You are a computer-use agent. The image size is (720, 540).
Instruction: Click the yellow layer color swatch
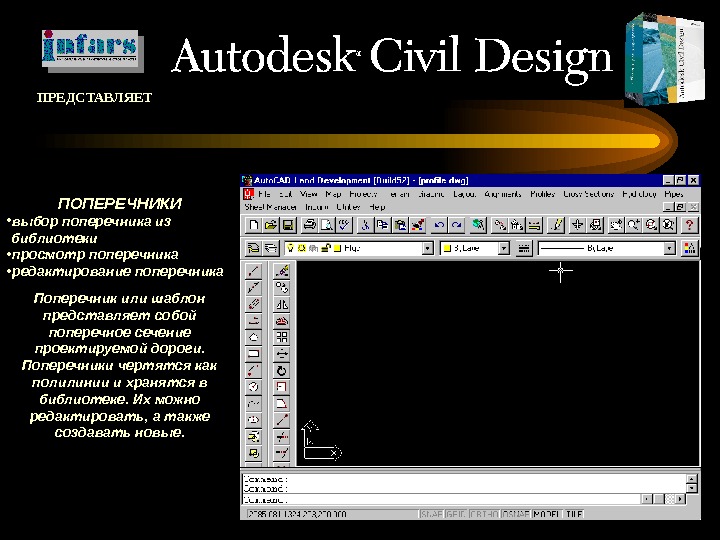tap(338, 248)
